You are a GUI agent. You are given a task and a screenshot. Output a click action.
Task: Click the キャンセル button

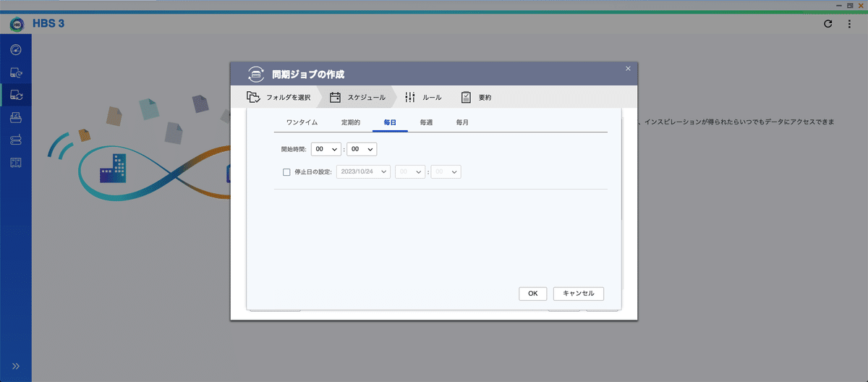point(579,294)
